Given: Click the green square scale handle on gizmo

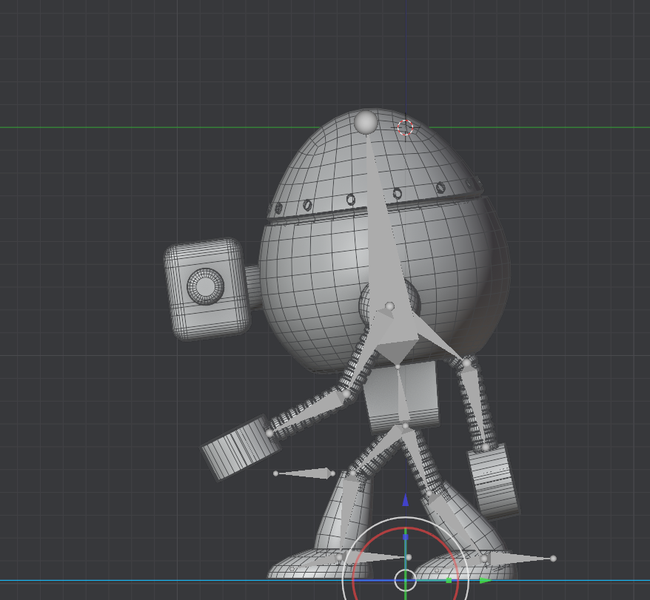Looking at the screenshot, I should [449, 581].
